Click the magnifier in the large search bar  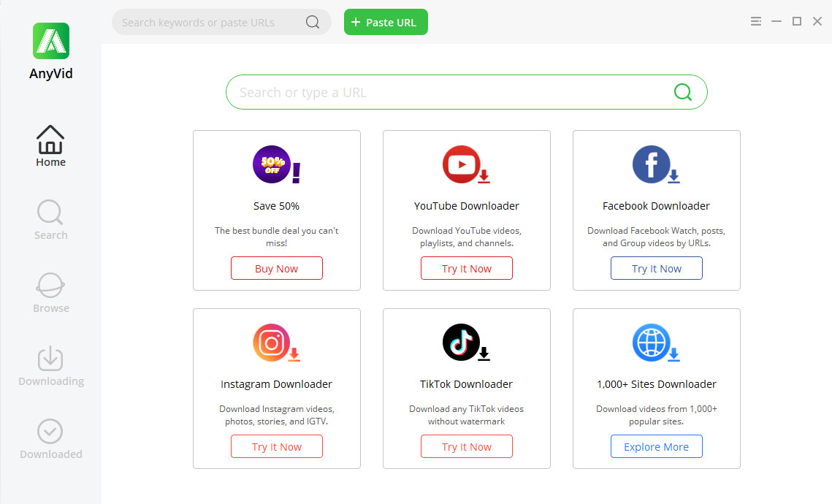coord(682,92)
